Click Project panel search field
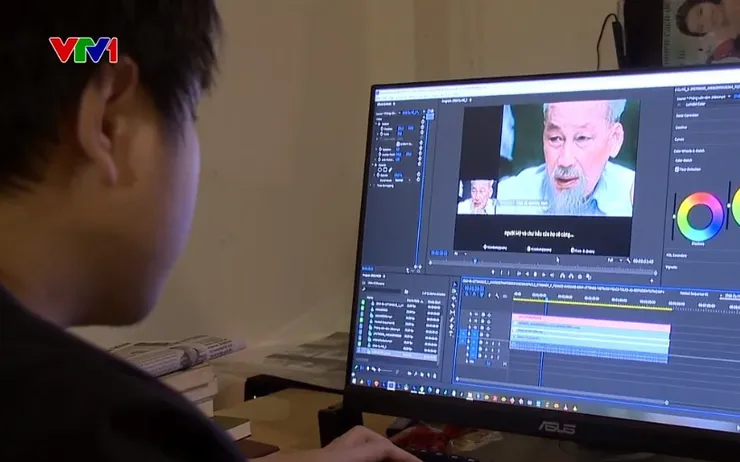Viewport: 740px width, 462px height. pos(384,290)
